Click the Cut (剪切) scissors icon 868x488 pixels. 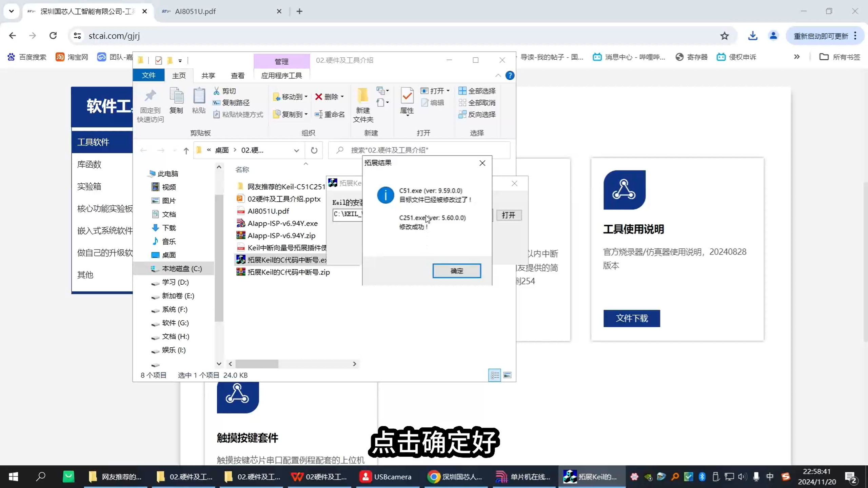[x=216, y=91]
